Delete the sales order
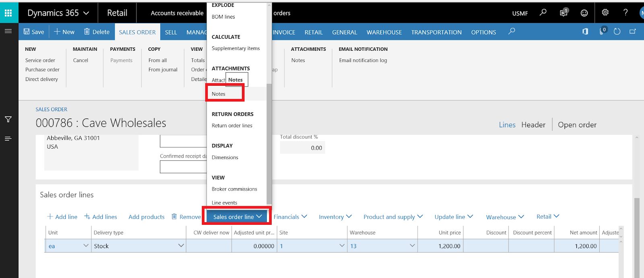The height and width of the screenshot is (278, 644). 97,32
